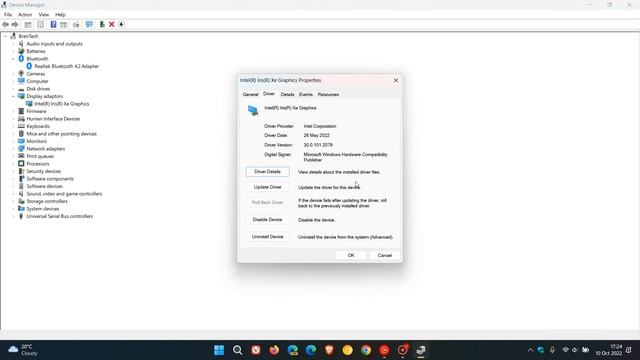640x360 pixels.
Task: Switch to the General tab
Action: click(251, 94)
